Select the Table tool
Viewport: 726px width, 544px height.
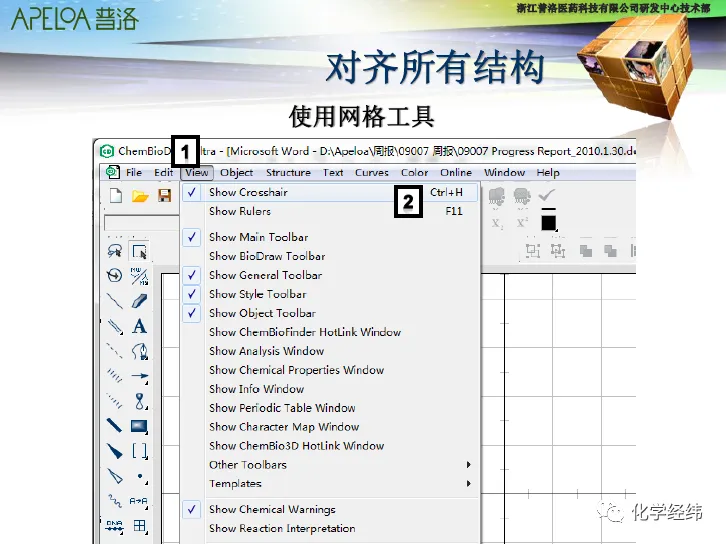pyautogui.click(x=139, y=525)
